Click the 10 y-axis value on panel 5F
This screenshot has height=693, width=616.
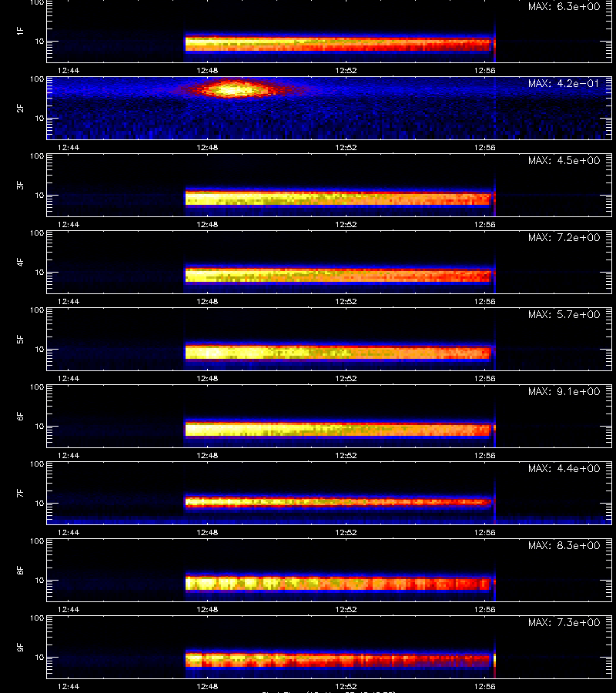point(40,349)
